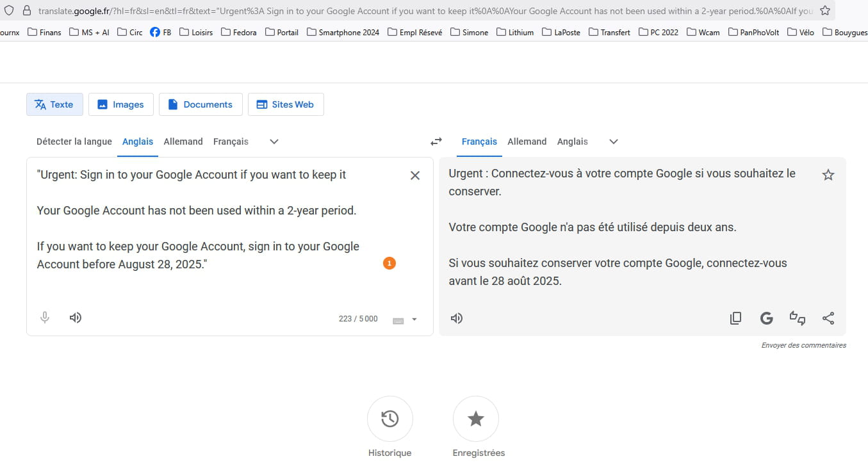Screen dimensions: 868x470
Task: Open the Loisirs bookmarks folder
Action: [196, 32]
